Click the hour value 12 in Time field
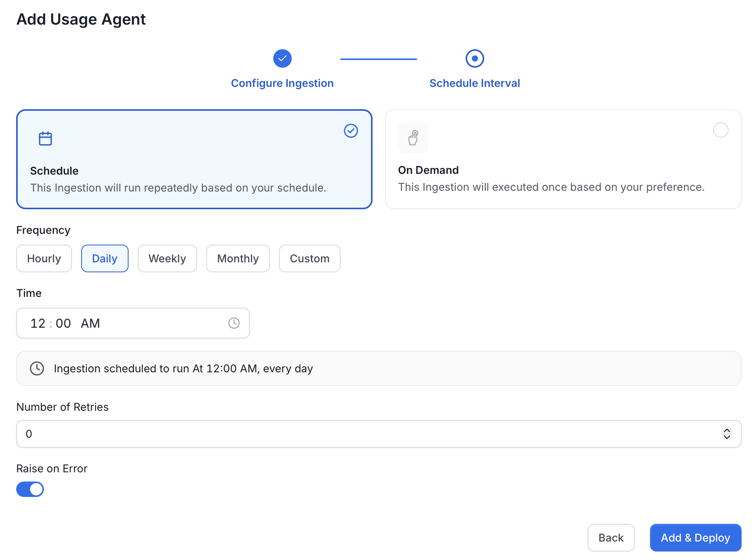The width and height of the screenshot is (752, 560). (x=38, y=323)
